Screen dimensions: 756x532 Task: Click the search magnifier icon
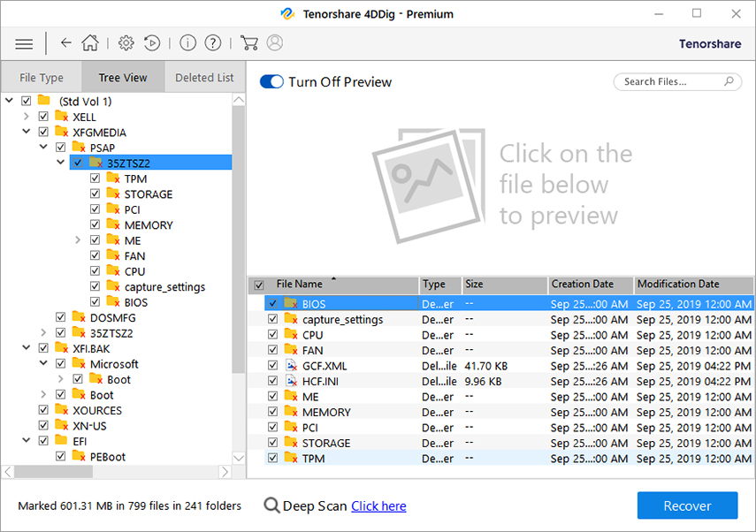point(729,81)
